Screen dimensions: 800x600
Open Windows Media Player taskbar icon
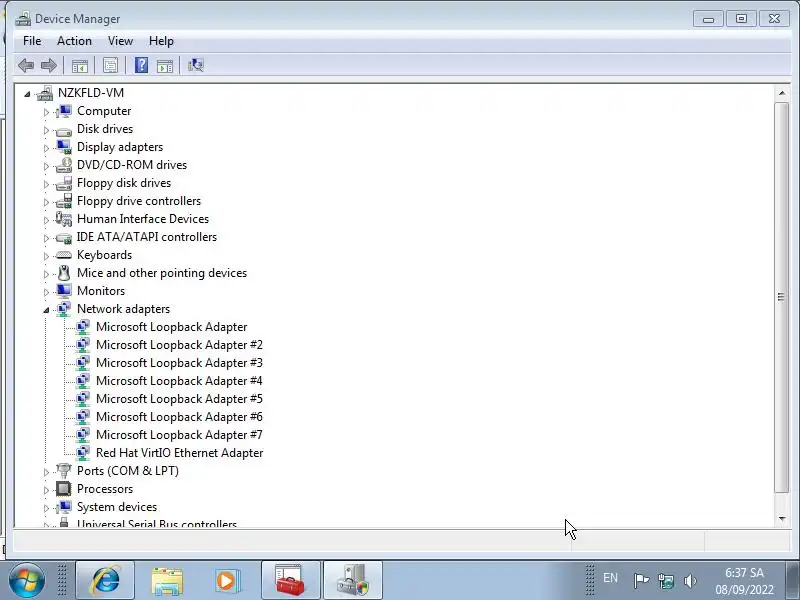coord(226,581)
